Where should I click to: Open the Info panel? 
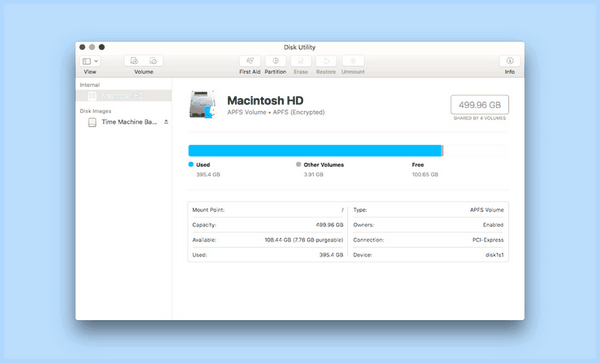[x=510, y=61]
